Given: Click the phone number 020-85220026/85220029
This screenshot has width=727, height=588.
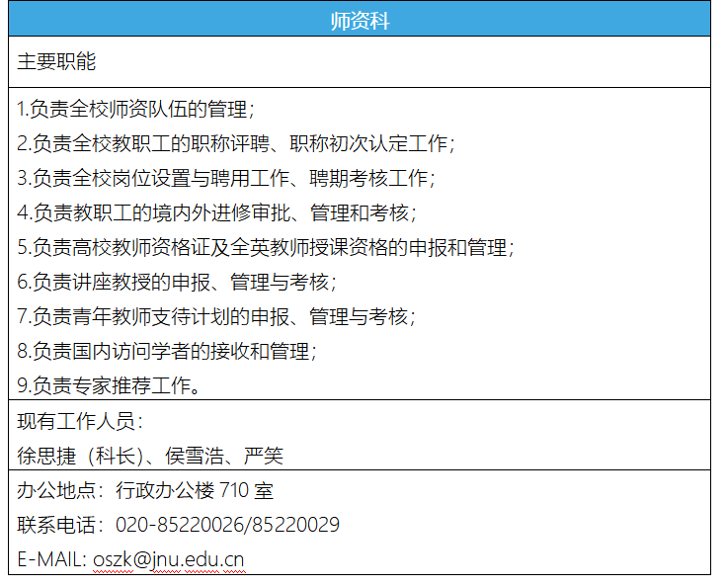Looking at the screenshot, I should (x=227, y=525).
